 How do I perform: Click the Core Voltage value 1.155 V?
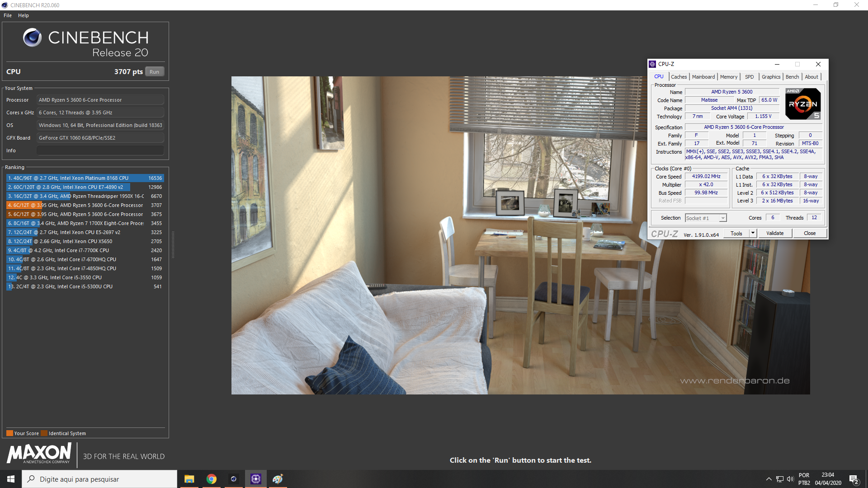763,117
